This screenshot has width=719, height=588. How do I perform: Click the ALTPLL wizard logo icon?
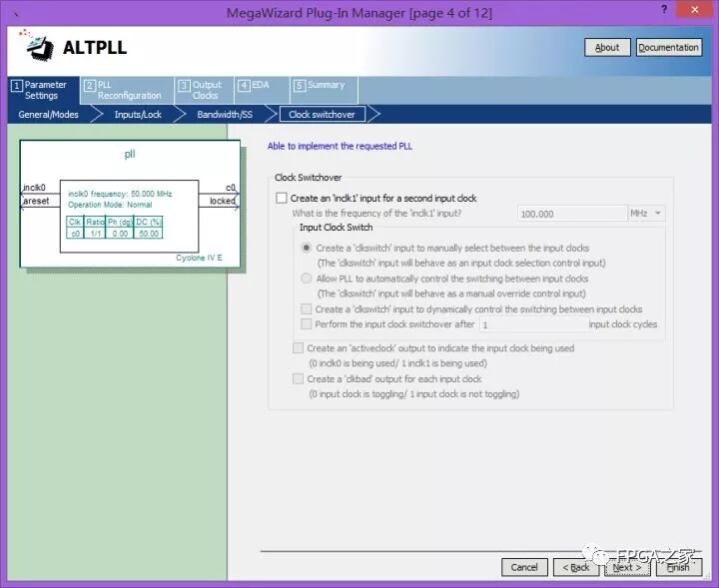(x=36, y=47)
